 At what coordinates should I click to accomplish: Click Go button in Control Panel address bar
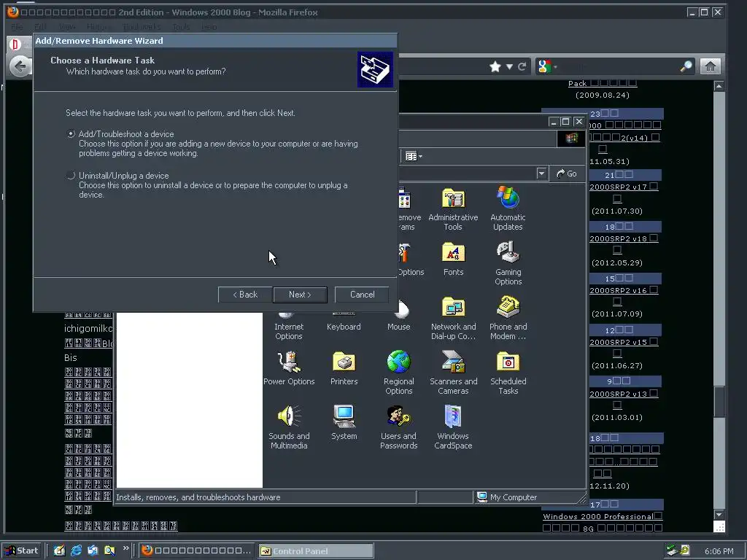pos(566,174)
